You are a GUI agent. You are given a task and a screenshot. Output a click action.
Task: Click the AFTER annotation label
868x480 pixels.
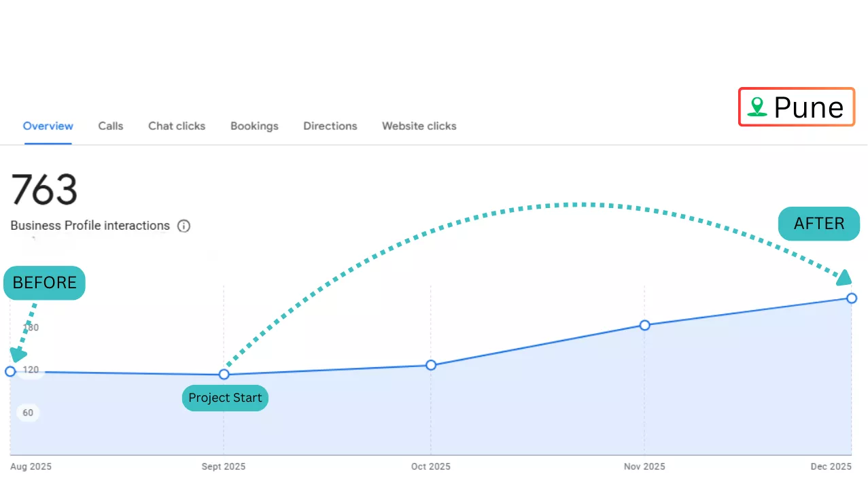pyautogui.click(x=818, y=224)
